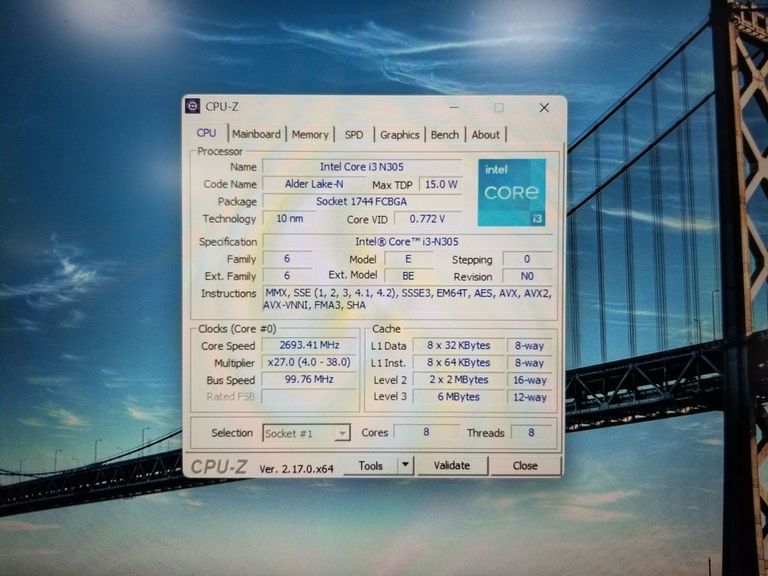Click the Threads count value 8
Viewport: 768px width, 576px height.
click(x=531, y=432)
